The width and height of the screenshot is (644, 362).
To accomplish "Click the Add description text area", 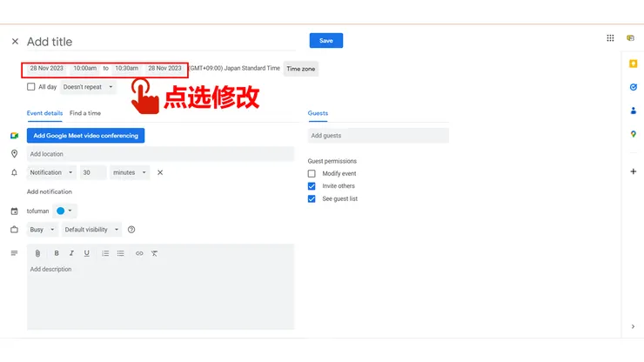I will tap(161, 296).
